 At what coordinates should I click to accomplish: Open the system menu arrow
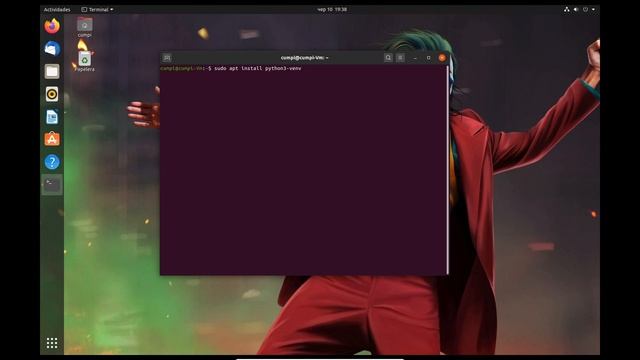click(x=593, y=9)
